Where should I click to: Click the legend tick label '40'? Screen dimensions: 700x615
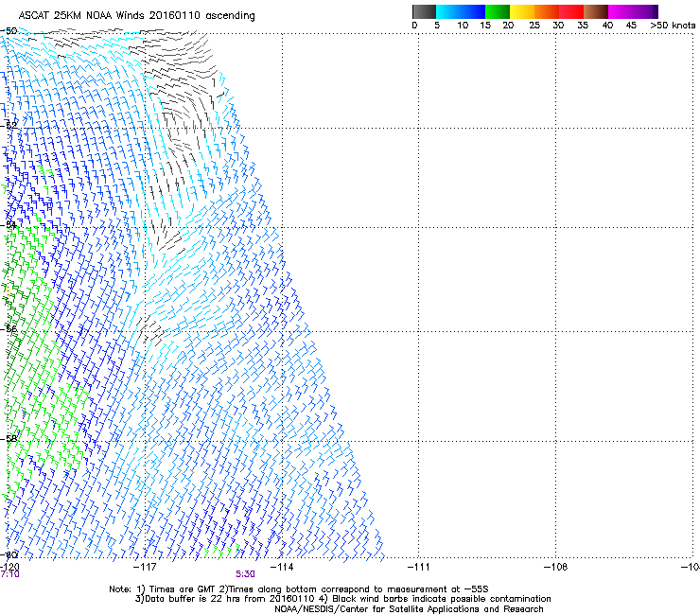pos(607,26)
